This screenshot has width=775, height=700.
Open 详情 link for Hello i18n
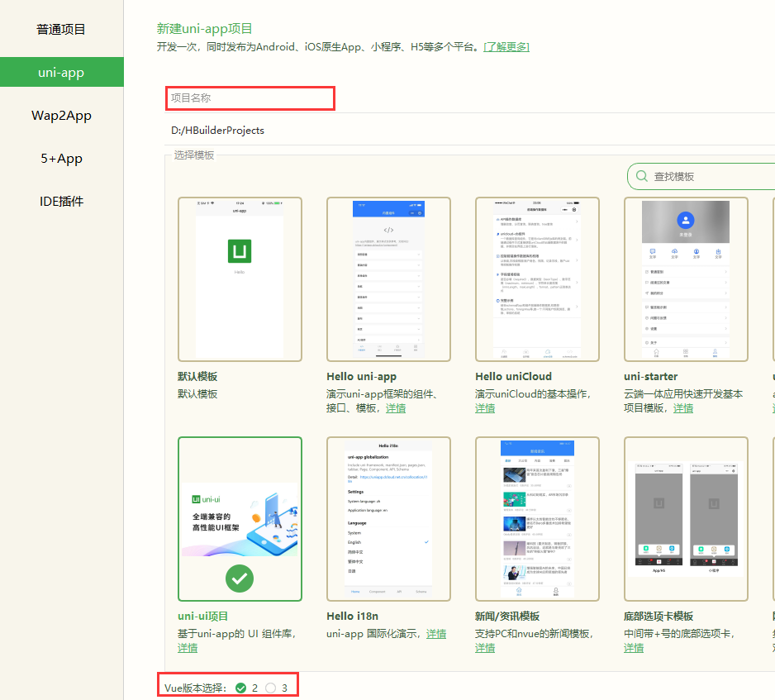click(x=436, y=634)
